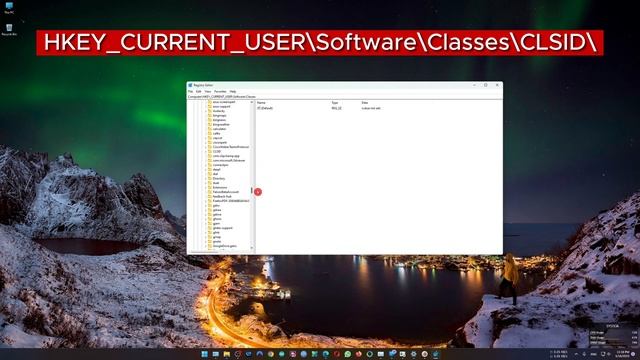640x360 pixels.
Task: Open the Edit menu in Registry Editor
Action: coord(198,91)
